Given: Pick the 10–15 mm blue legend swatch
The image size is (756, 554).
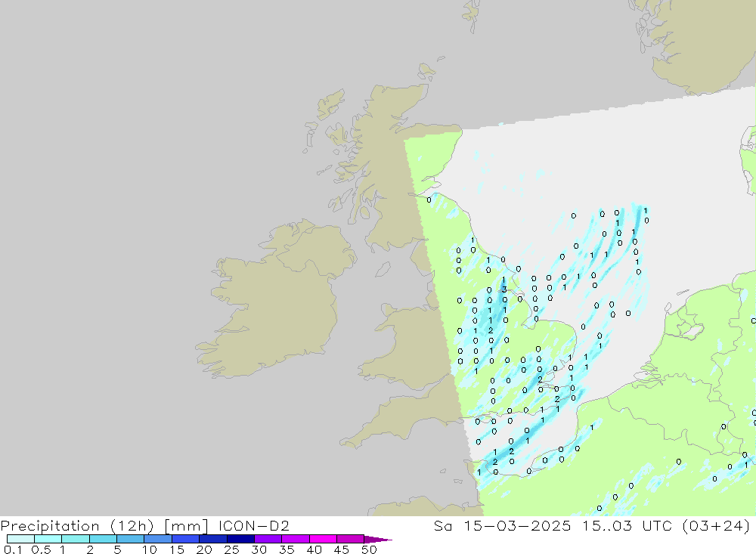Looking at the screenshot, I should (158, 539).
